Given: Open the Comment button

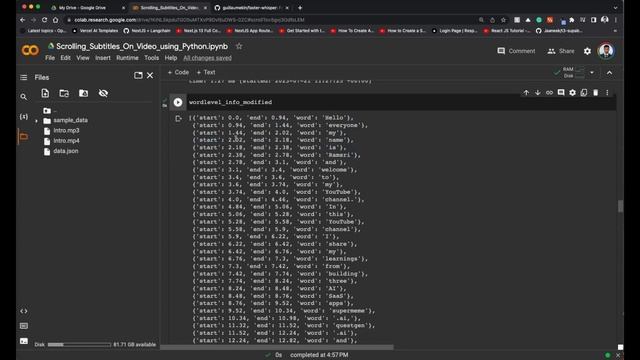Looking at the screenshot, I should [x=516, y=51].
